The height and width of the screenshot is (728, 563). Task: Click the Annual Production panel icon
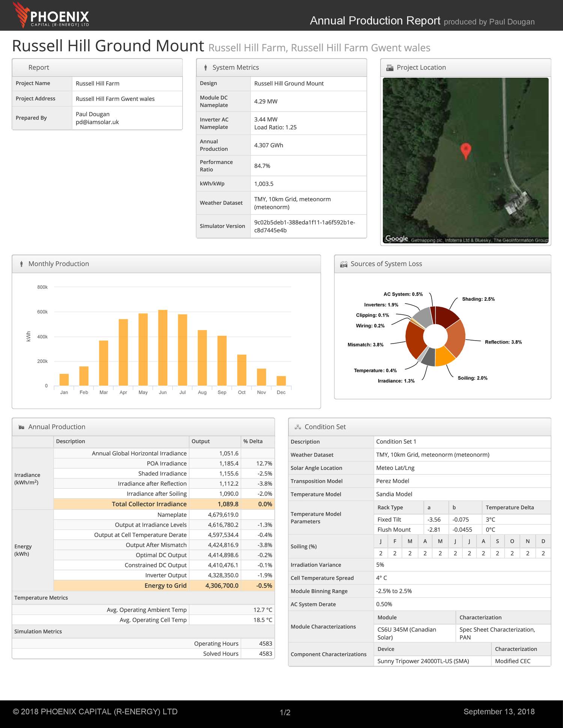(21, 427)
